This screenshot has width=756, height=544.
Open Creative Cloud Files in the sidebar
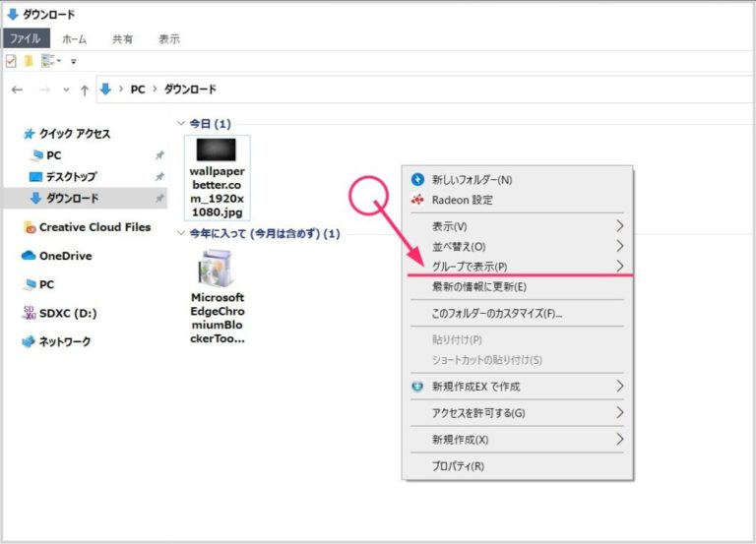coord(94,227)
